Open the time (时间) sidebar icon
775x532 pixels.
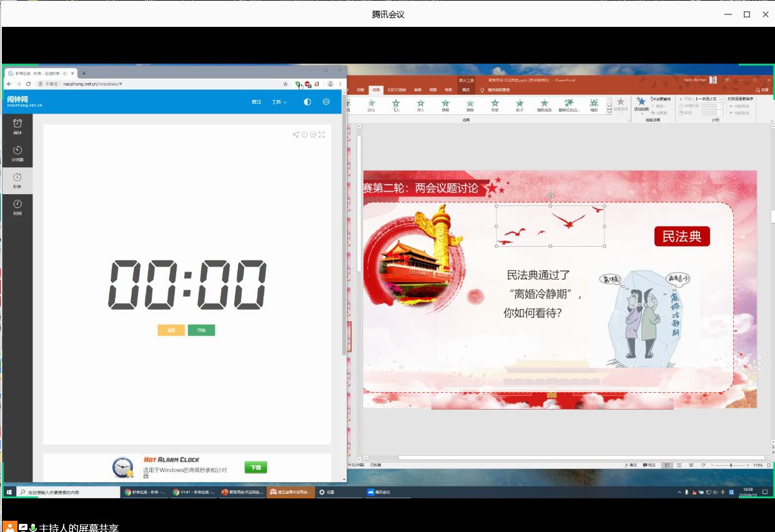click(x=17, y=207)
